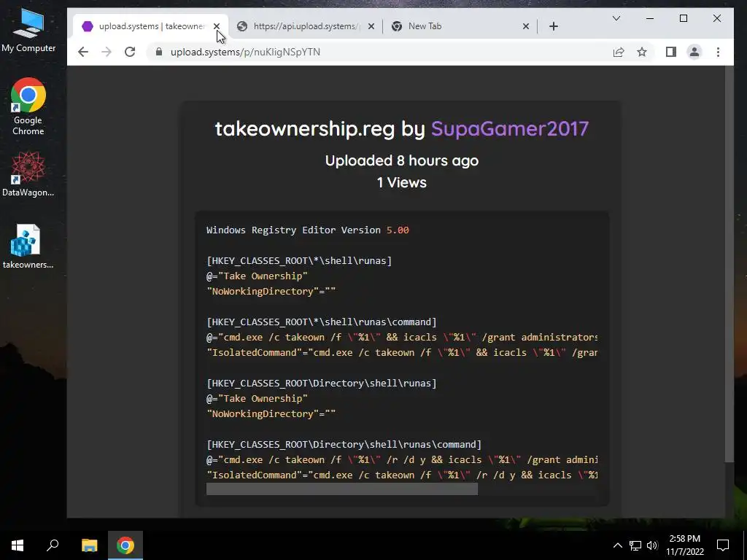Viewport: 747px width, 560px height.
Task: Close the New Tab tab
Action: pyautogui.click(x=525, y=26)
